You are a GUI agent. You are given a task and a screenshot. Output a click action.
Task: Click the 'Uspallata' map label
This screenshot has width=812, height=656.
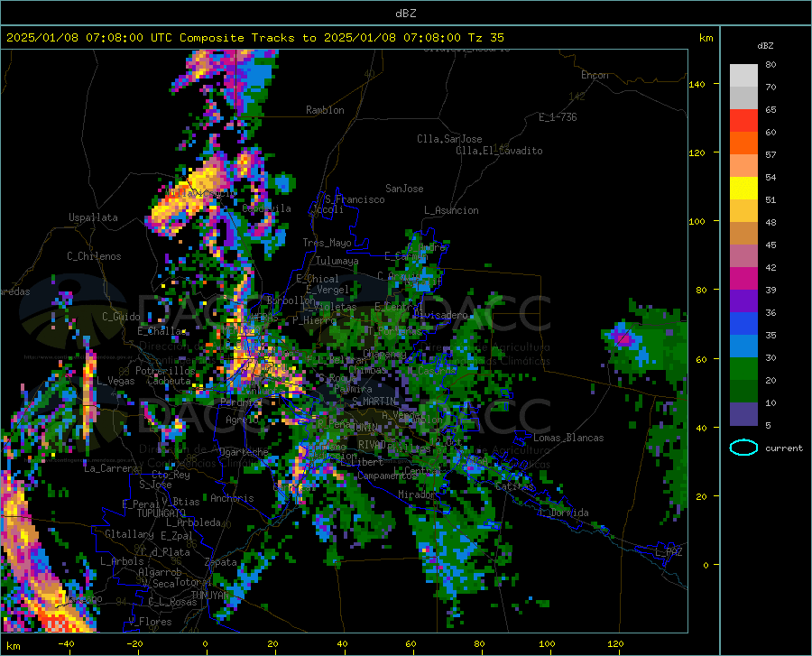[93, 217]
